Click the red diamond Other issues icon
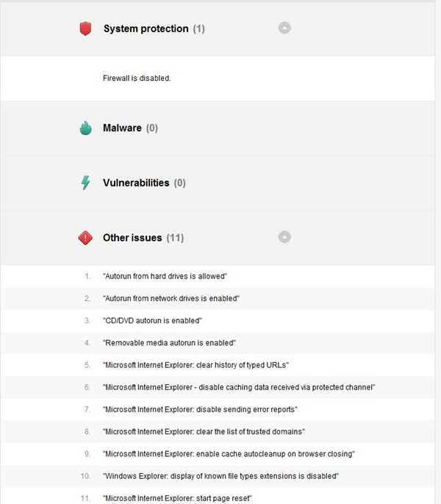 pos(86,238)
